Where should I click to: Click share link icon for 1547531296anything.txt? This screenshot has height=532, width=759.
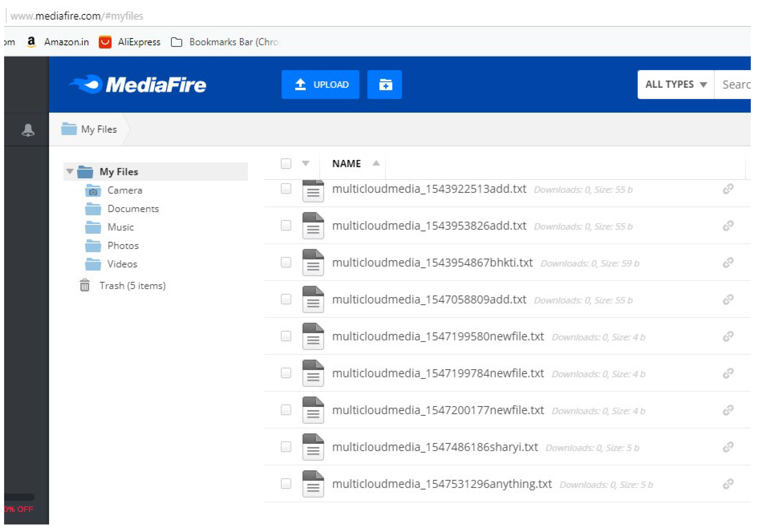point(728,484)
